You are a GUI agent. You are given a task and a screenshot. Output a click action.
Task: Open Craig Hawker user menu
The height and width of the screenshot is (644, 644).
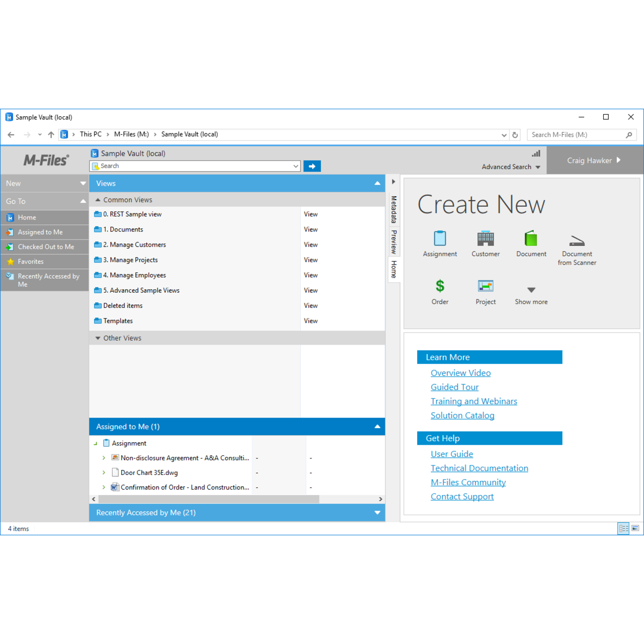click(x=594, y=160)
